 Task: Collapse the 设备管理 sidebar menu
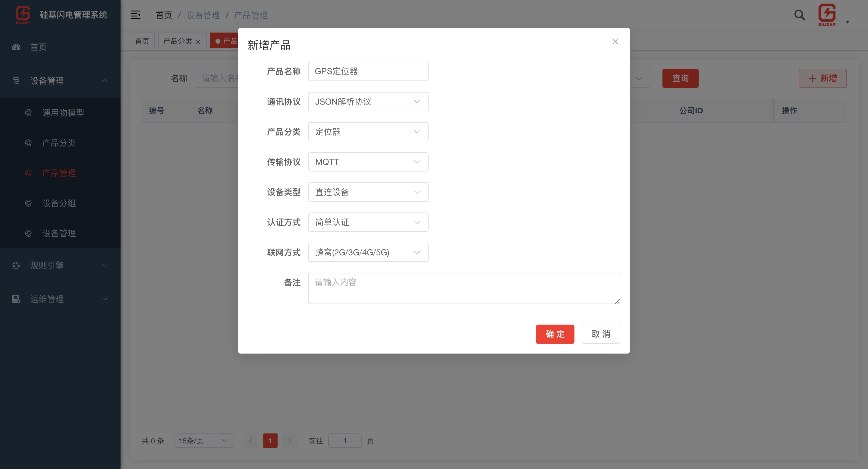tap(105, 81)
